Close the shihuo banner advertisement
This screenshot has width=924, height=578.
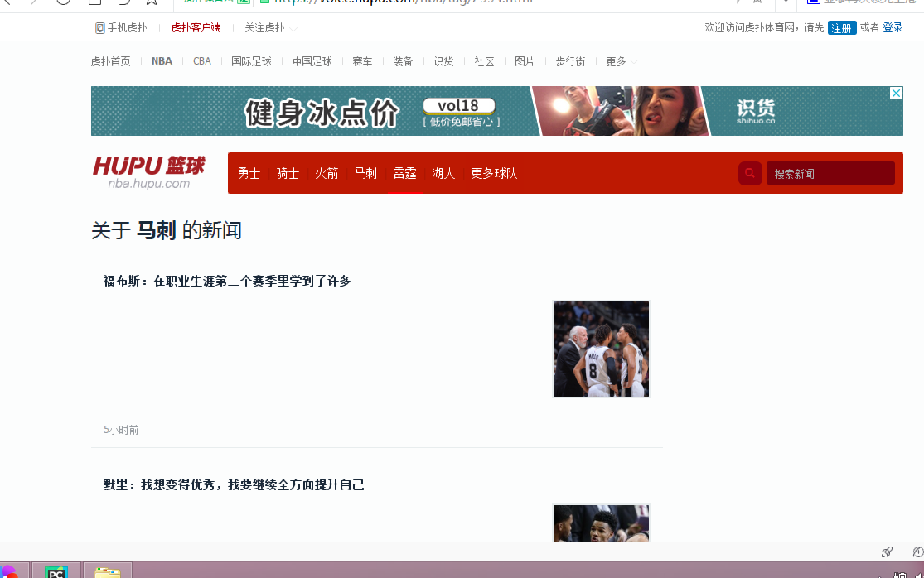pos(896,93)
